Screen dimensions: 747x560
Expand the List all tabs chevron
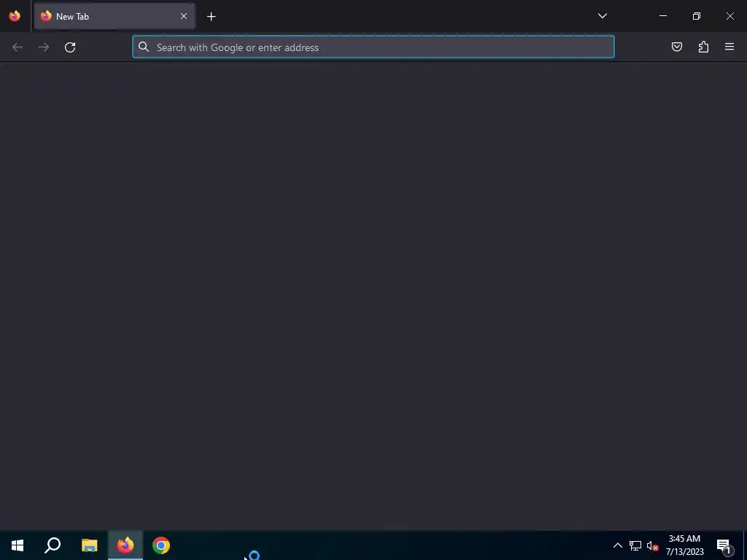(x=602, y=16)
